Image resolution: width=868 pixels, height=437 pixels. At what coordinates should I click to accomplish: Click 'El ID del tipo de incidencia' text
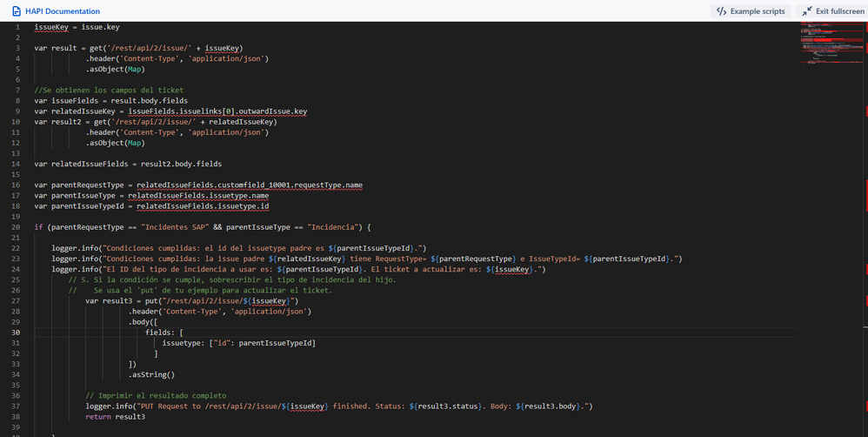point(167,269)
